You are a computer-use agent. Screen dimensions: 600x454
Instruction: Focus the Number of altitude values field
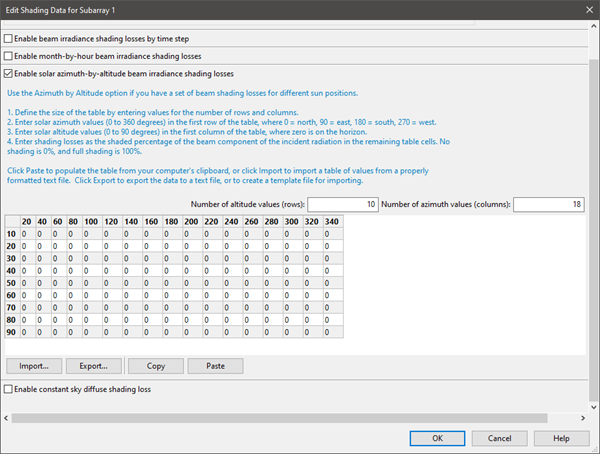tap(343, 204)
